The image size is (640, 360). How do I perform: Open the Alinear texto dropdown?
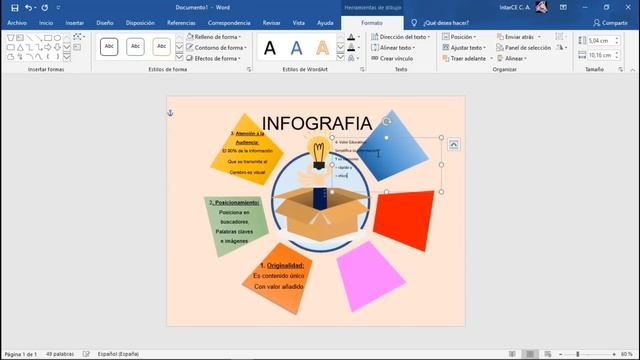[x=393, y=47]
